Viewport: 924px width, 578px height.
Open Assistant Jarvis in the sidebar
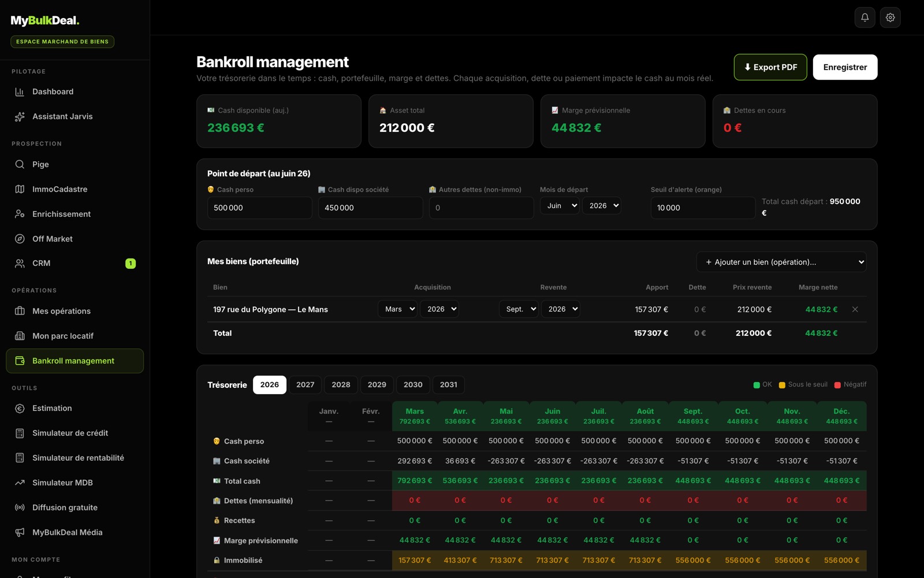[x=75, y=116]
